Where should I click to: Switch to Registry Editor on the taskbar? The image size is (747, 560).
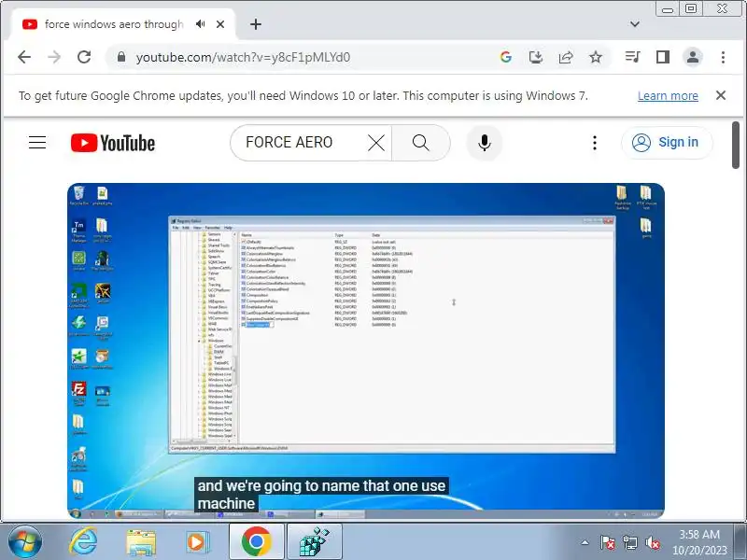[x=315, y=542]
